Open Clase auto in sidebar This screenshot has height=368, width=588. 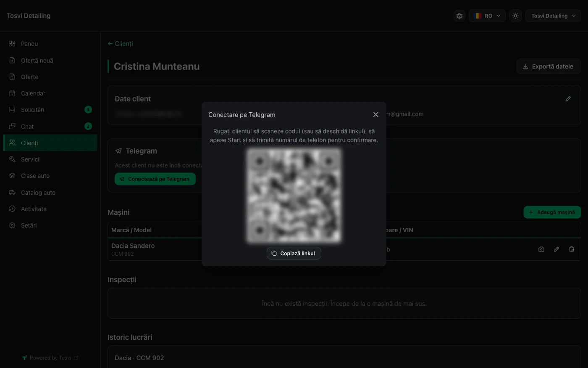[50, 176]
